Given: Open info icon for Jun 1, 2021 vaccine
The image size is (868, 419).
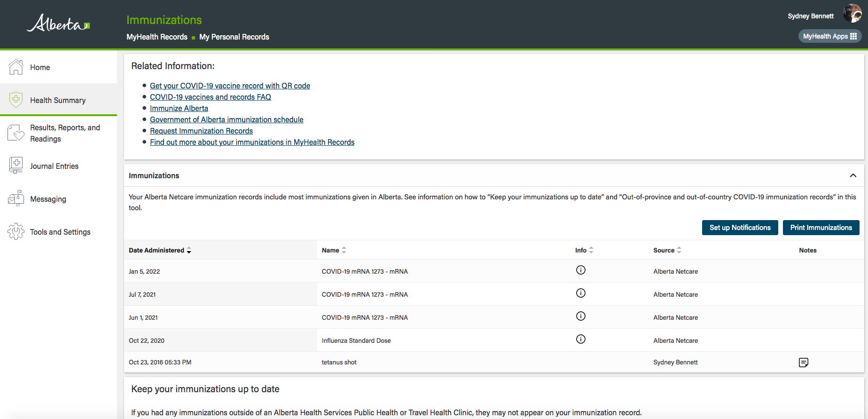Looking at the screenshot, I should coord(581,316).
